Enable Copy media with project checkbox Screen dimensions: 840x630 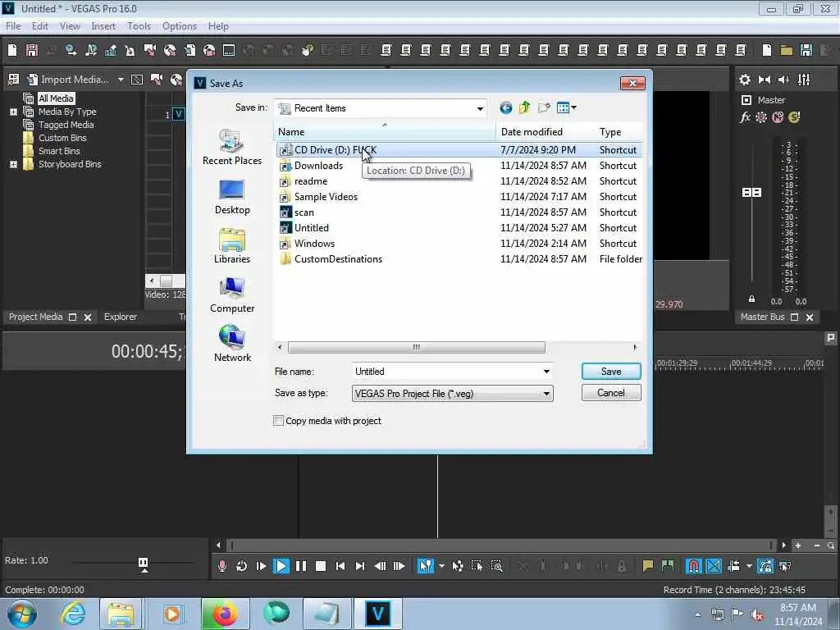[x=279, y=421]
